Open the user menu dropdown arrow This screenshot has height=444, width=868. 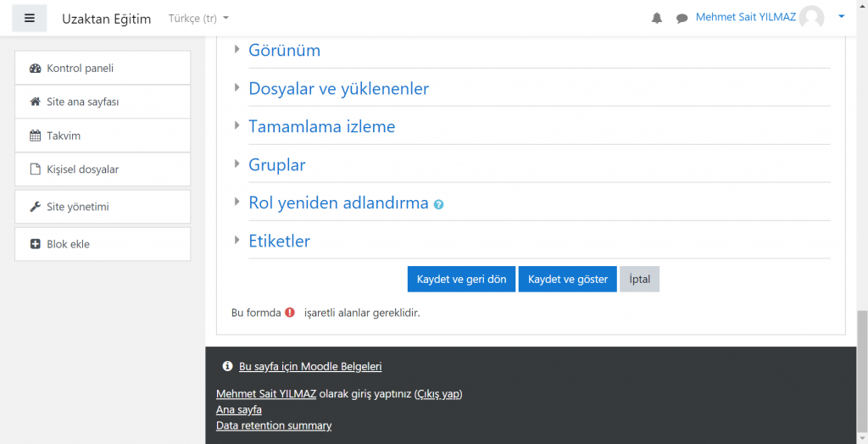click(x=842, y=17)
